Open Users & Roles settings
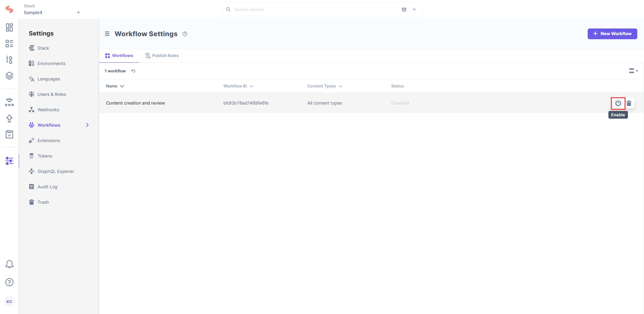 pos(47,94)
